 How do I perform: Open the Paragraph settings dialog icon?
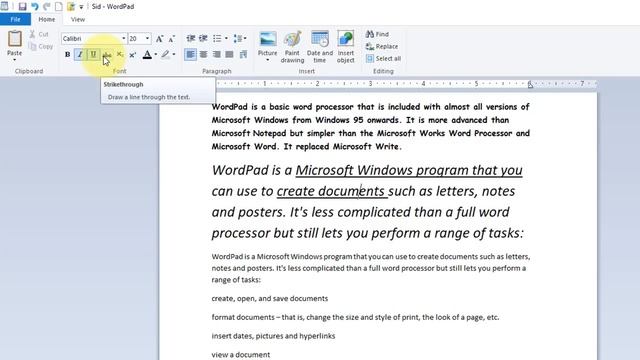(x=243, y=54)
